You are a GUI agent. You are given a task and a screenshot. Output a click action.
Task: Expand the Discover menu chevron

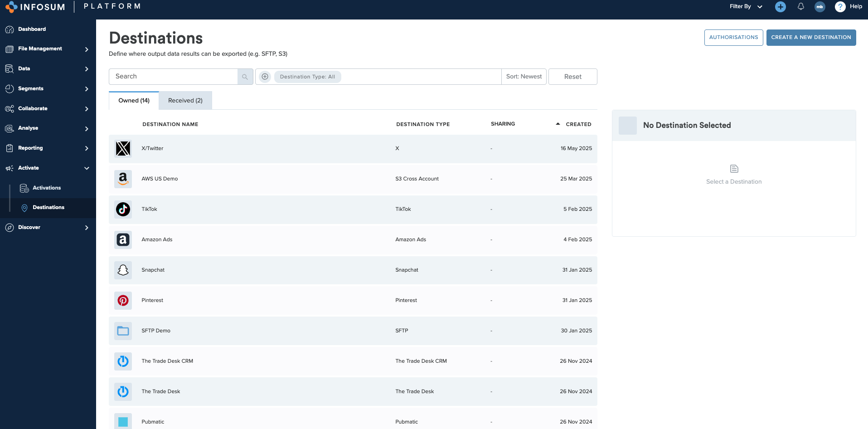coord(87,228)
